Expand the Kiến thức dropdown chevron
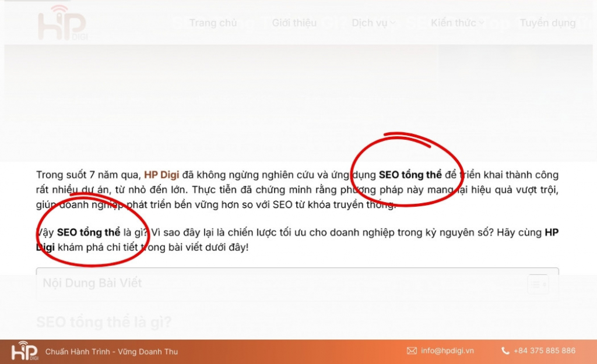Screen dimensions: 597x364 482,23
